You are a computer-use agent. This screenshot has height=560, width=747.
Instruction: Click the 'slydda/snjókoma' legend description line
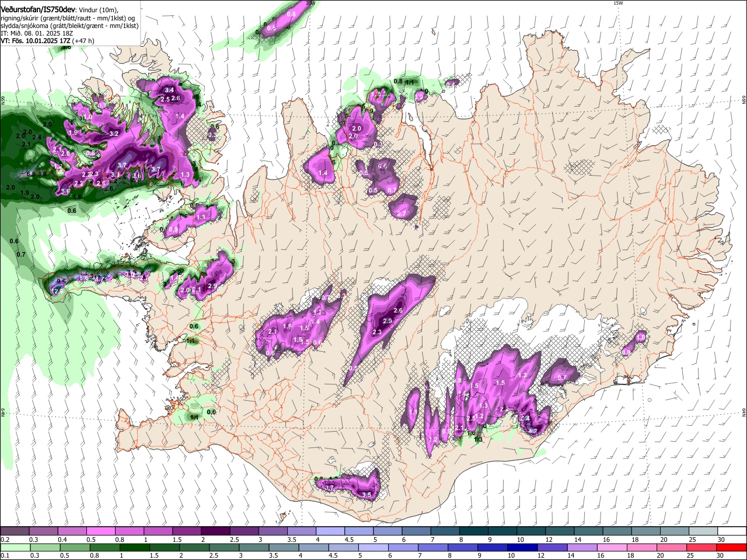point(69,26)
